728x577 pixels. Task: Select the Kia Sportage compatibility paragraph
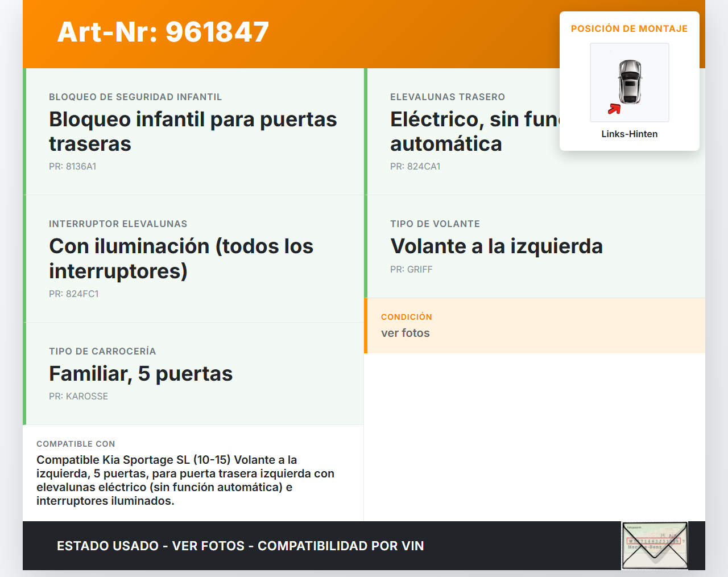(x=185, y=480)
